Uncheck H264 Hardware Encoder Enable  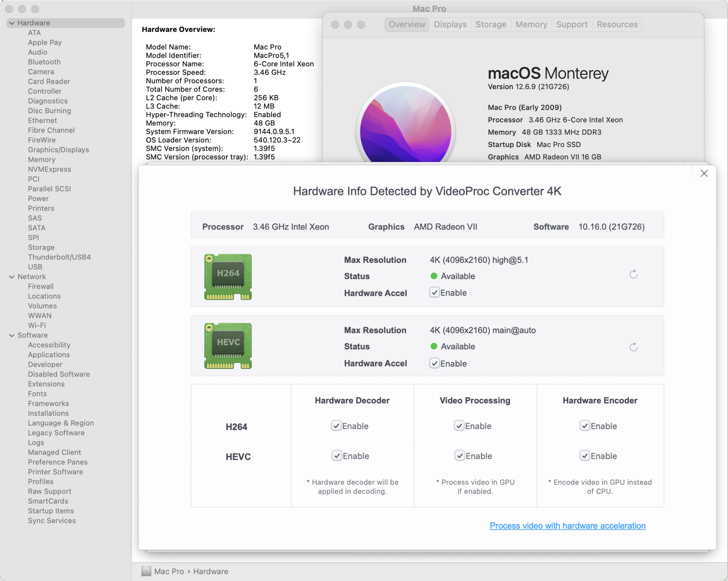(x=585, y=426)
